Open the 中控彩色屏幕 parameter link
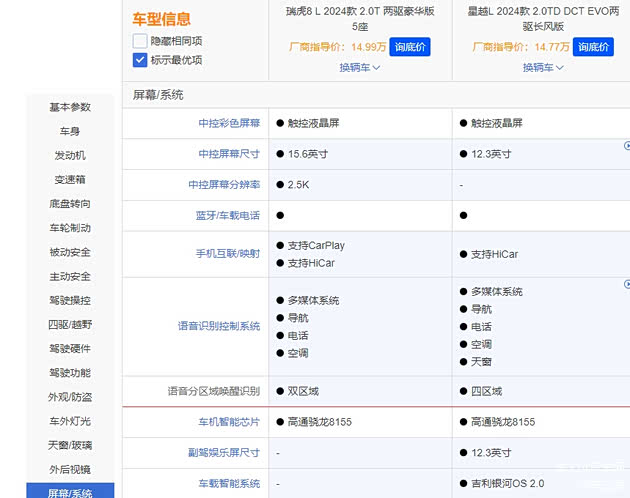The height and width of the screenshot is (498, 630). 229,123
